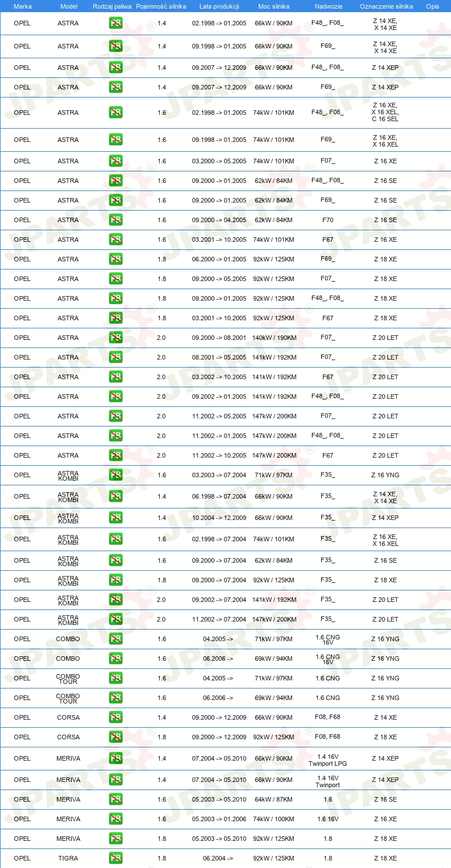
Task: Click fuel icon for MERIVA 64kW / 87KM row
Action: click(x=115, y=799)
